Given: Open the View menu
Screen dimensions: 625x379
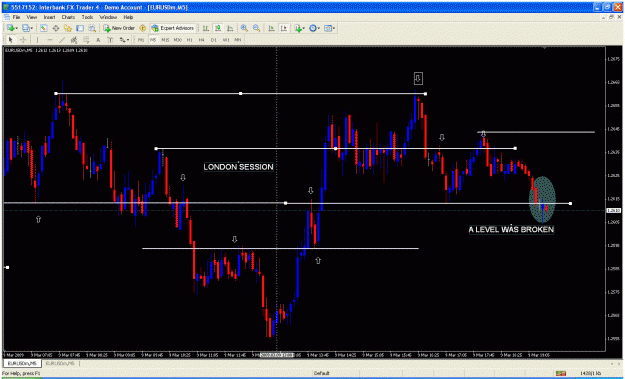Looking at the screenshot, I should [x=31, y=18].
